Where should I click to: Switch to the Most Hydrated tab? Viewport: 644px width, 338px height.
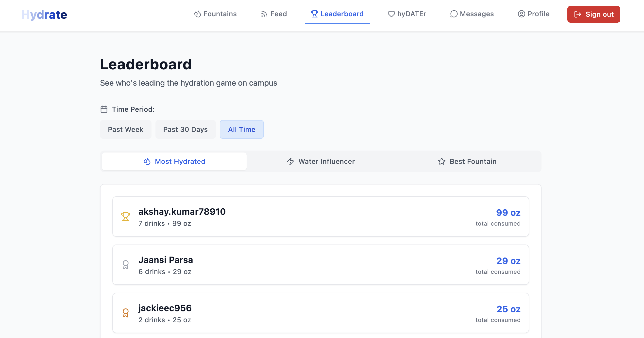pos(174,162)
